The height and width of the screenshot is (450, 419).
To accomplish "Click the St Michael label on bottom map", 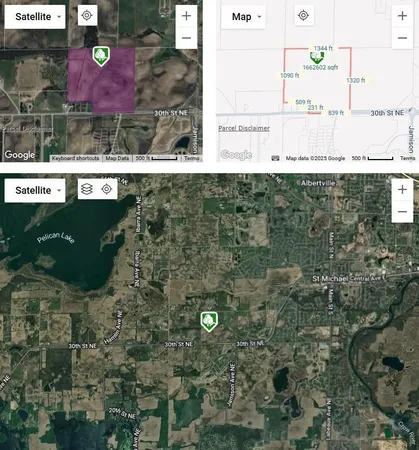I will [330, 278].
